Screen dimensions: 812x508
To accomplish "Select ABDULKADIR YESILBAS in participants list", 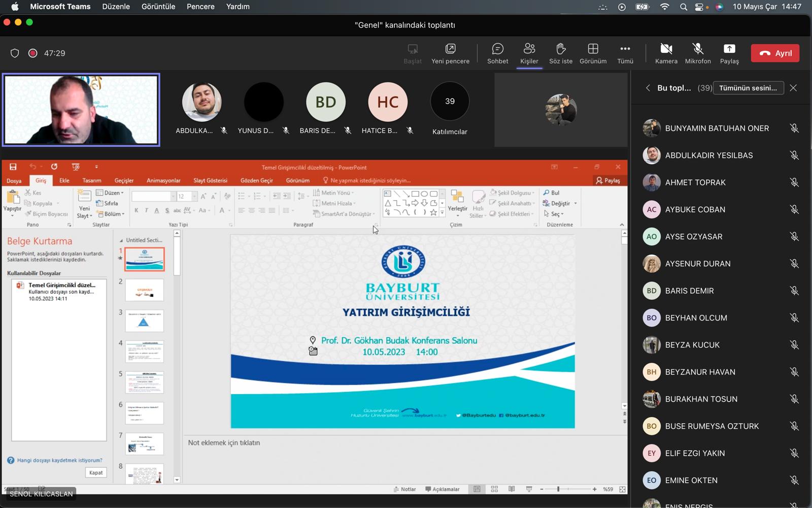I will [x=721, y=155].
